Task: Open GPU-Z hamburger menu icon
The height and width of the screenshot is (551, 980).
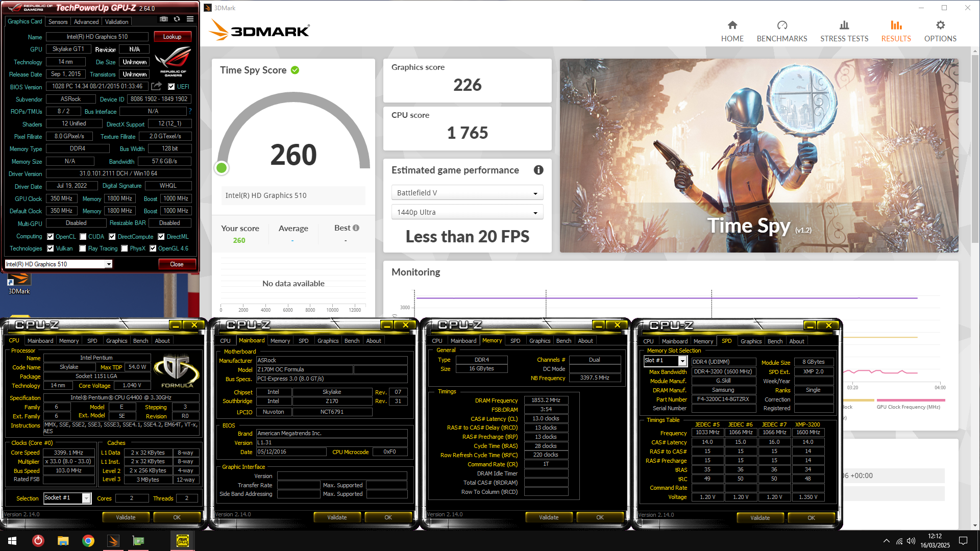Action: 190,19
